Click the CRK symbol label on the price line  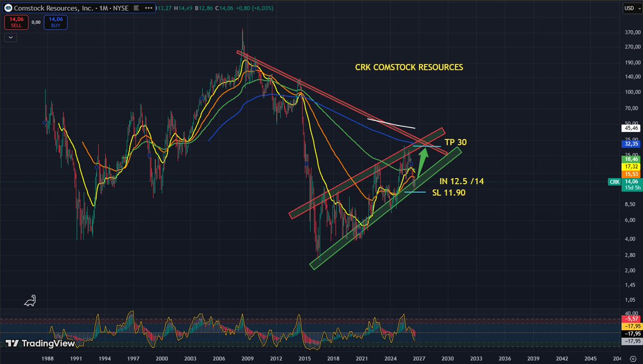614,182
